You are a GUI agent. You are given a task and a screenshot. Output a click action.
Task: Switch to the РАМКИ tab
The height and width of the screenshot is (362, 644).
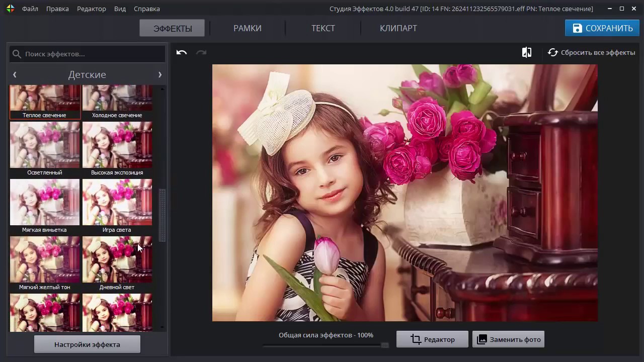coord(248,28)
